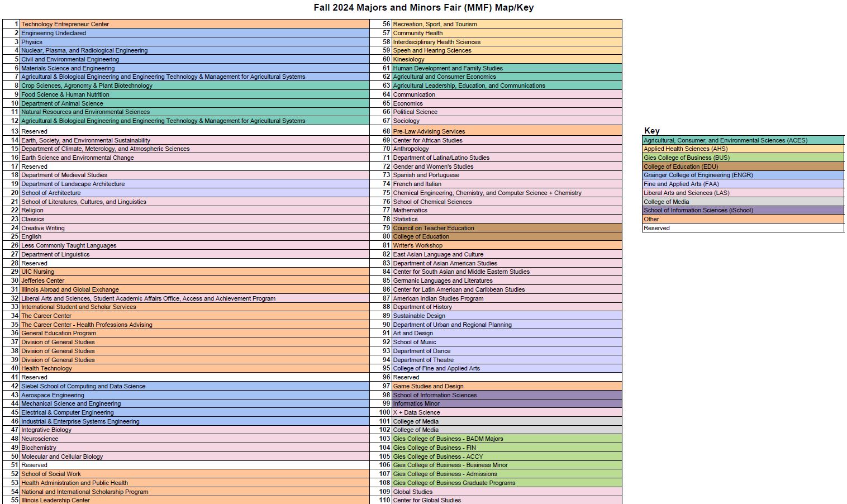Image resolution: width=847 pixels, height=504 pixels.
Task: Click 'Gies College of Business - BADM Majors'
Action: coord(507,439)
